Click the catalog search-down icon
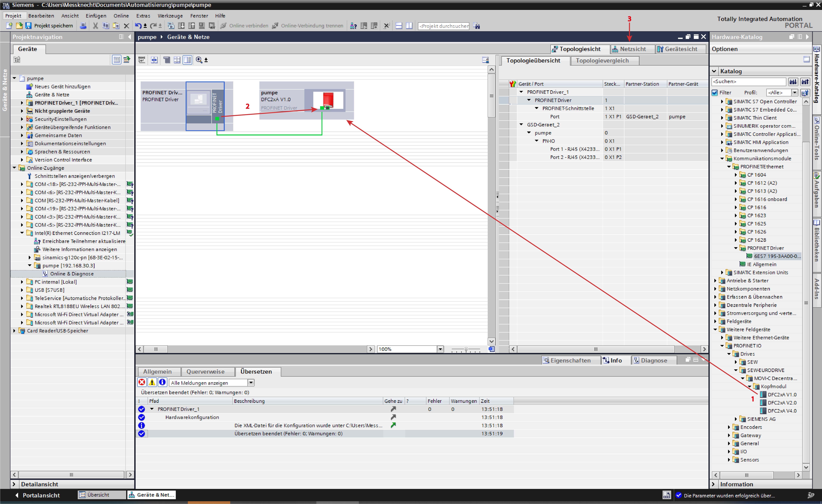Screen dimensions: 822x504 793,81
